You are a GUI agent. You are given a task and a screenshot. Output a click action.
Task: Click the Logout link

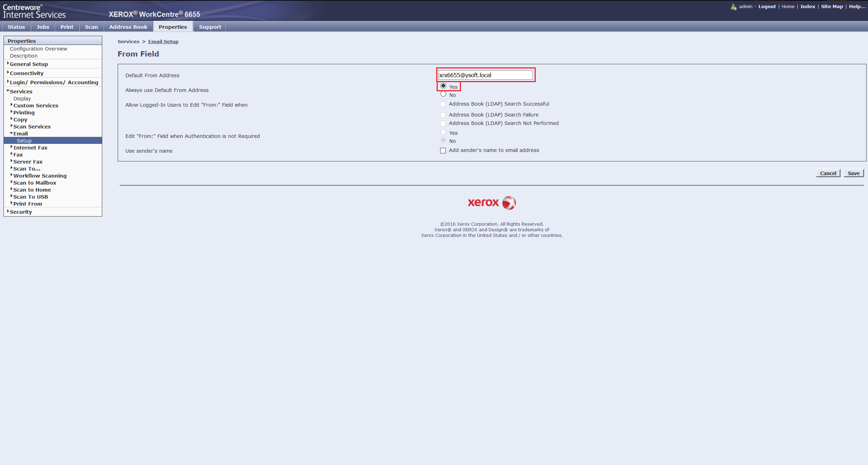[x=767, y=6]
